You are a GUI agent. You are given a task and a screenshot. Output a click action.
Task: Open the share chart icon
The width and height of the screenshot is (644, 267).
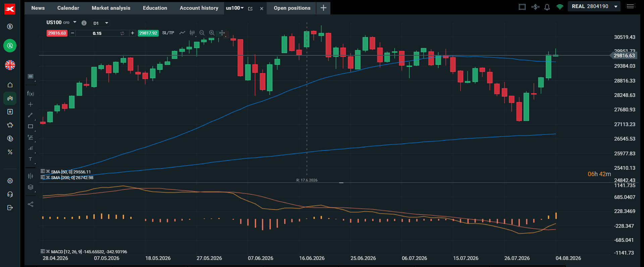click(31, 204)
